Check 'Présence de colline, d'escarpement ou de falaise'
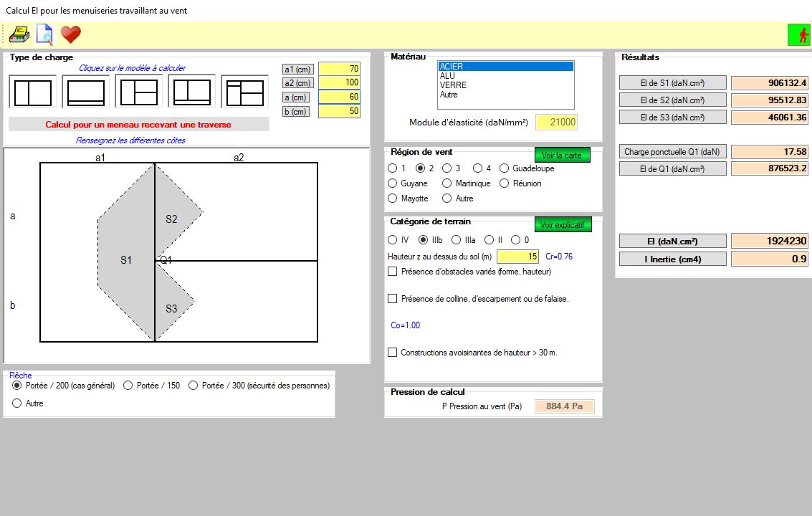Image resolution: width=812 pixels, height=516 pixels. 392,299
